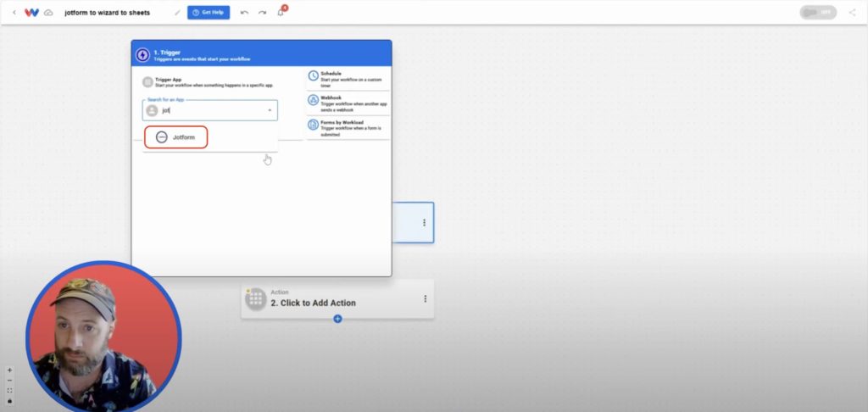This screenshot has width=868, height=412.
Task: Add a step with blue plus
Action: [337, 319]
